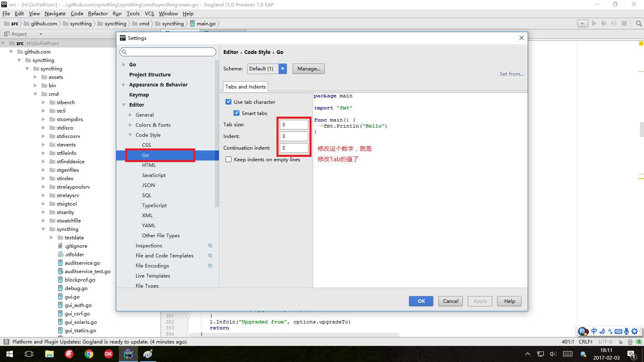
Task: Collapse the cmd folder in project tree
Action: (x=35, y=94)
